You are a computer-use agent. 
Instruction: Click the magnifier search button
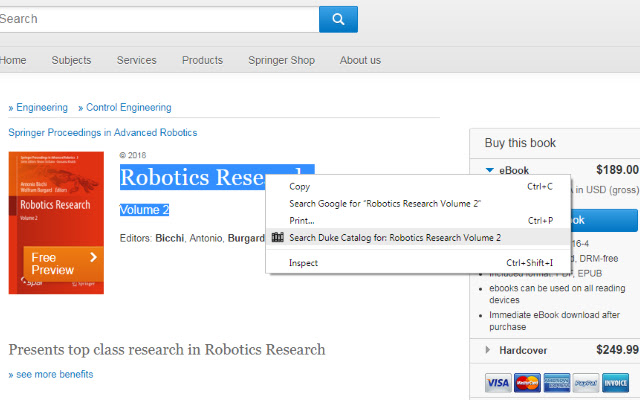coord(338,19)
